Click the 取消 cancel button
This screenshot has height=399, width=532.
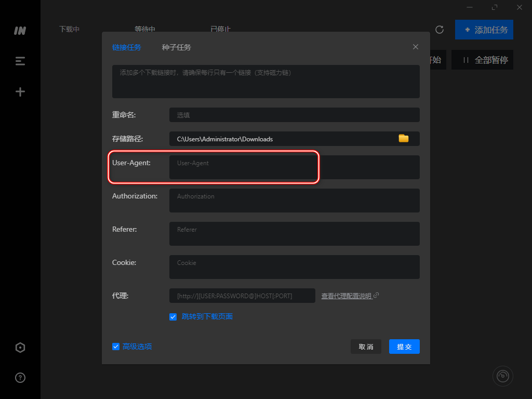[x=366, y=347]
